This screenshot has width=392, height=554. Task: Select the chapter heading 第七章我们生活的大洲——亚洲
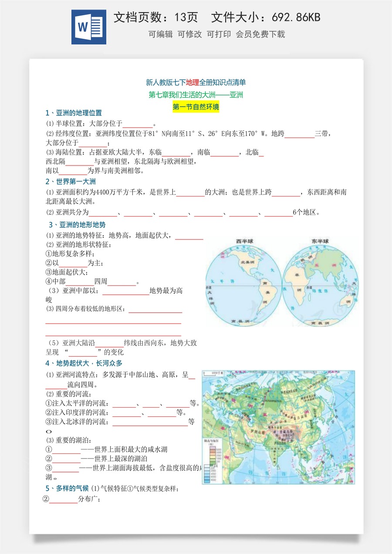(196, 95)
